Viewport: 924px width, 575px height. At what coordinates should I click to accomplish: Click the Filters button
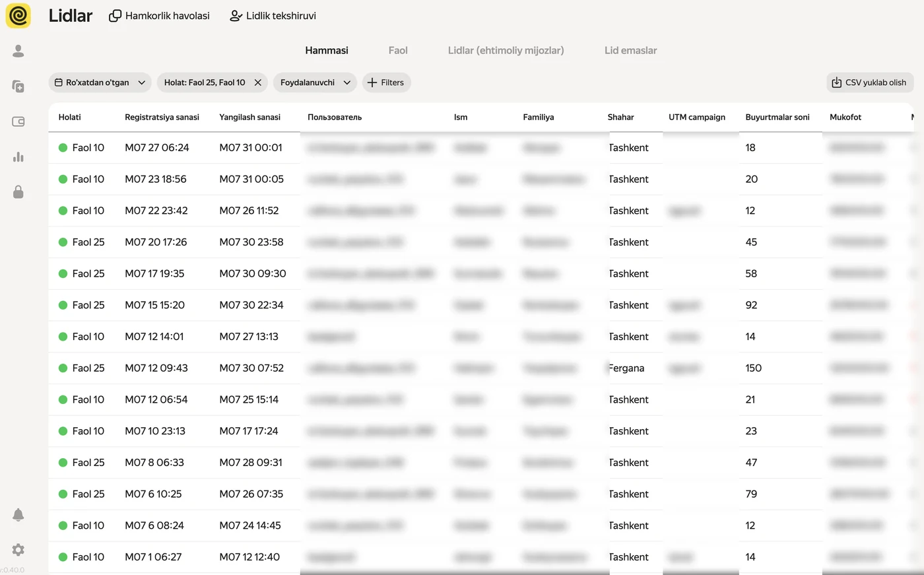[x=386, y=83]
